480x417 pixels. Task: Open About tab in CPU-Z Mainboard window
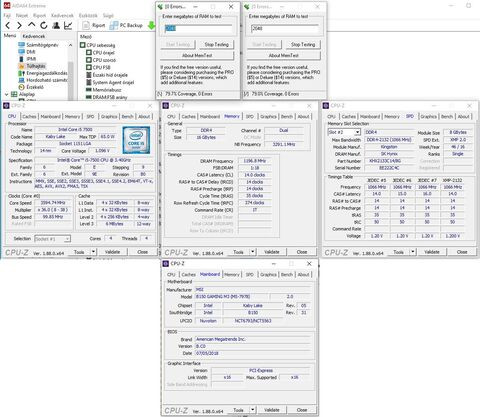[x=303, y=274]
